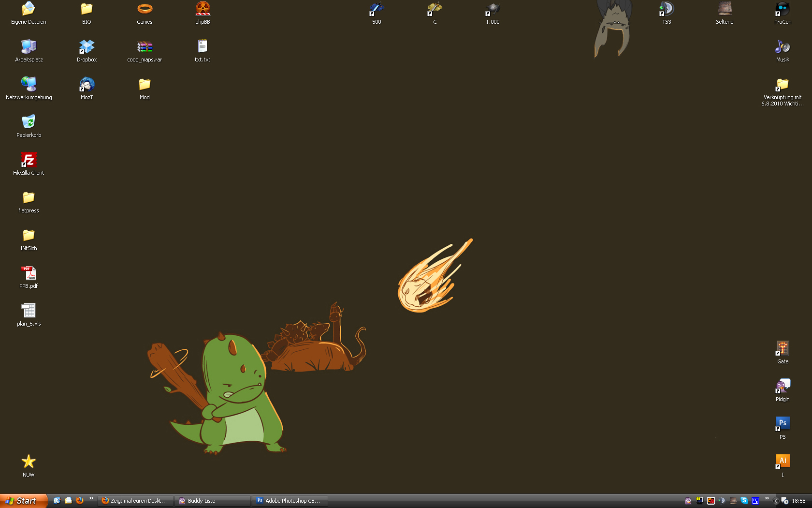
Task: Select the MozT Thunderbird shortcut
Action: point(87,84)
